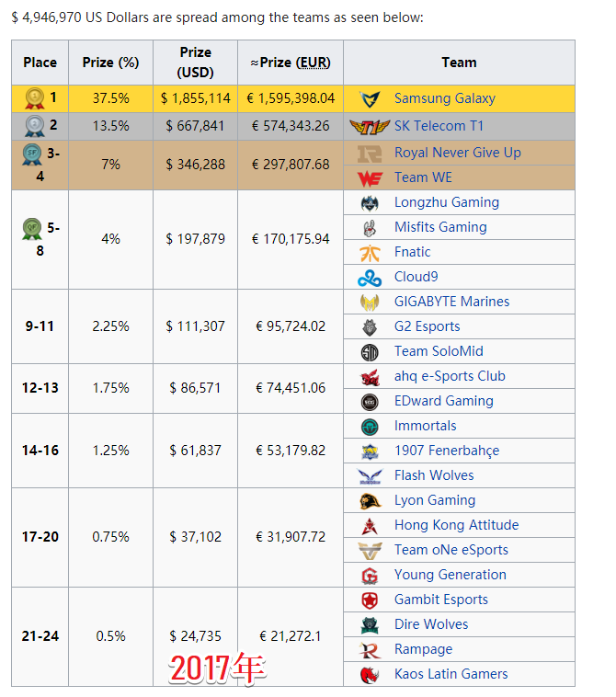
Task: Click the Cloud9 blue logo icon
Action: point(370,277)
